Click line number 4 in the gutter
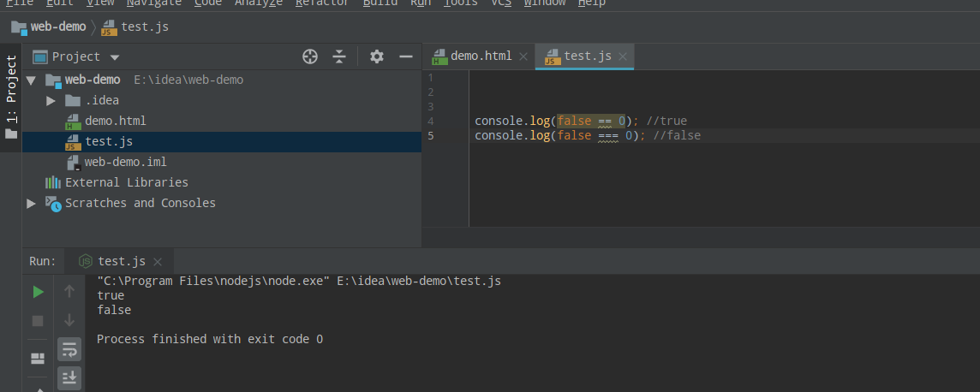The image size is (980, 392). 431,121
